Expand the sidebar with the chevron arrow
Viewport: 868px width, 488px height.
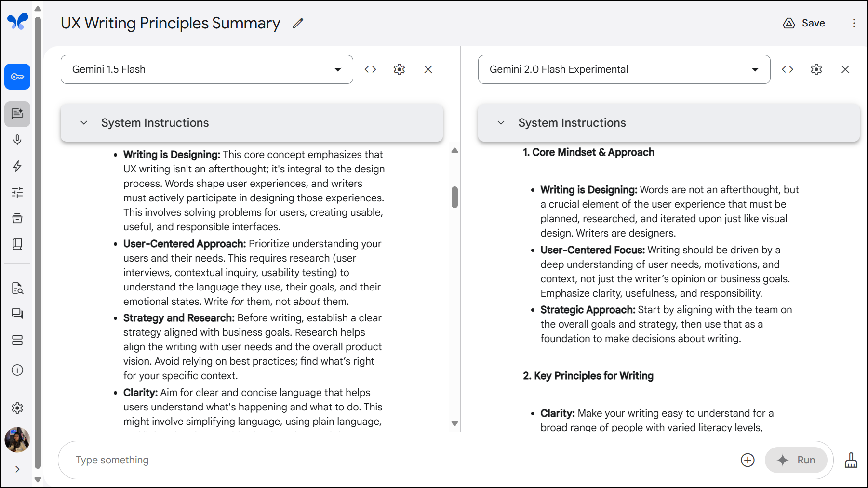pos(17,469)
